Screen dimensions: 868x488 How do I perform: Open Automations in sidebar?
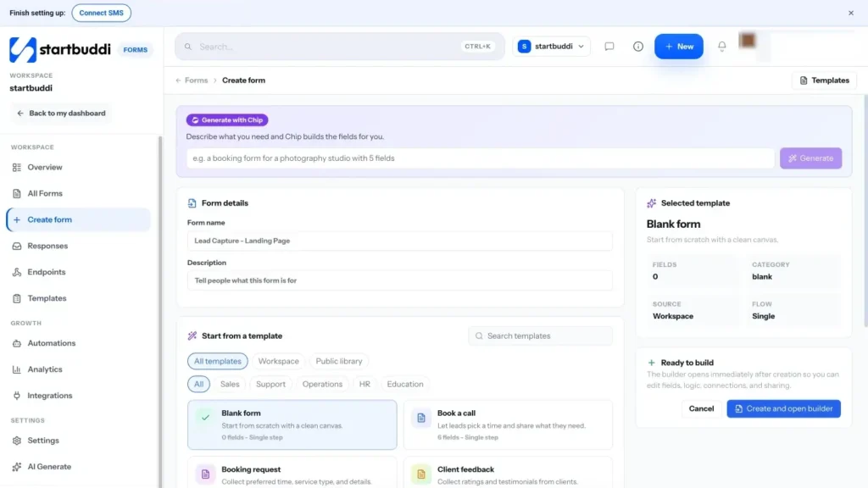point(78,343)
